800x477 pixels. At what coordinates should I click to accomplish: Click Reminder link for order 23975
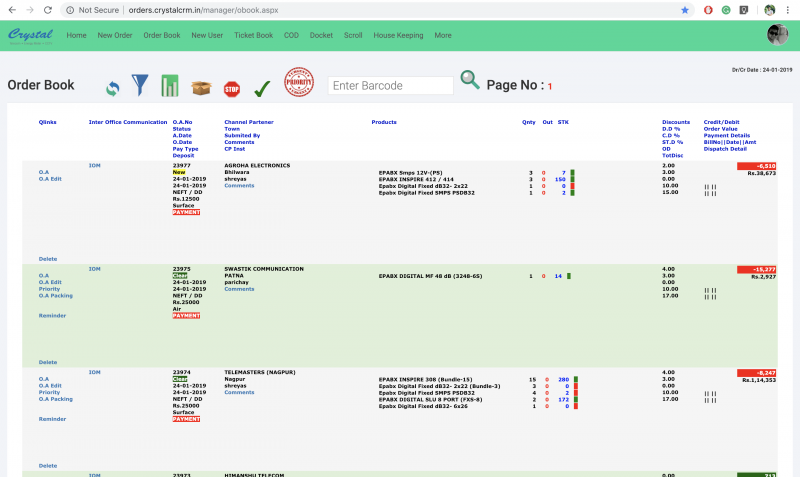click(52, 316)
